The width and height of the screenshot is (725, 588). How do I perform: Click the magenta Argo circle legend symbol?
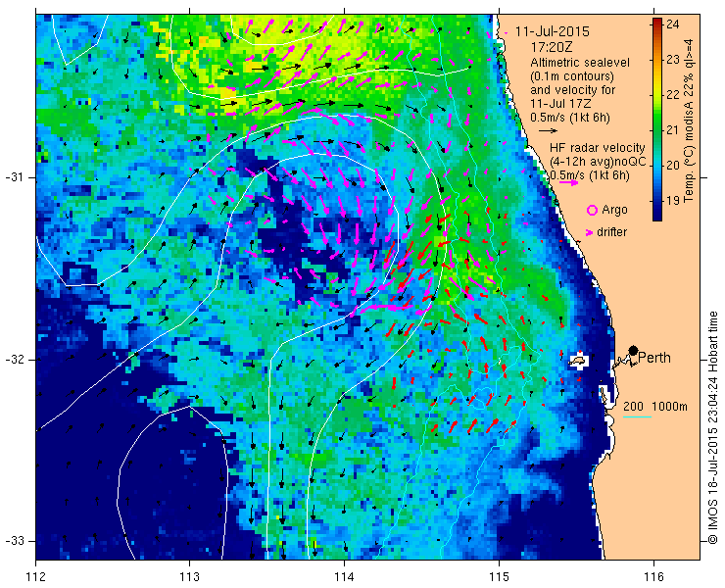(x=592, y=210)
